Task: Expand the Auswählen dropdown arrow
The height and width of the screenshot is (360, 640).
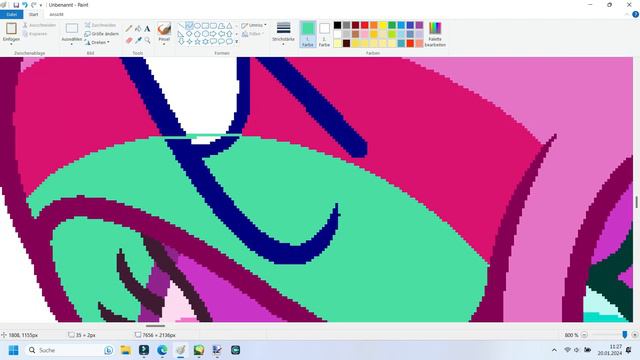Action: [x=72, y=44]
